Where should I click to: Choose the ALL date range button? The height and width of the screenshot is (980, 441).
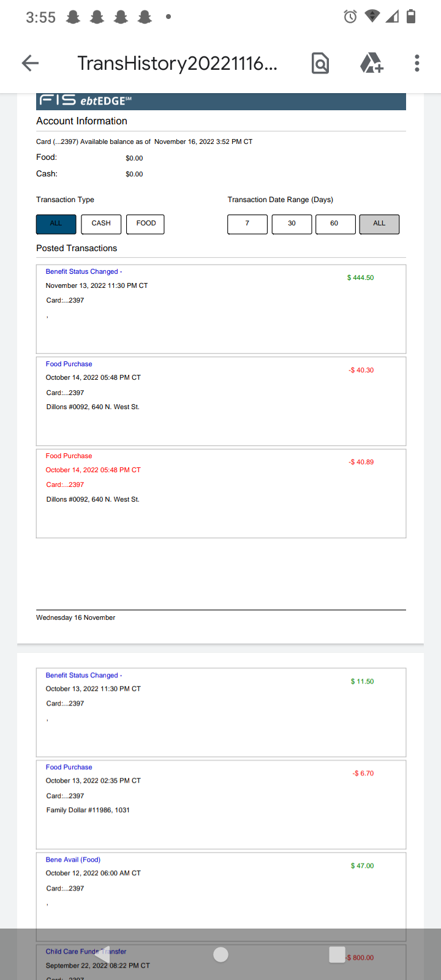[x=379, y=224]
